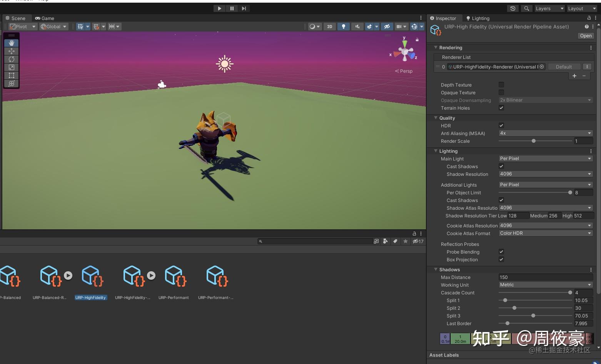Image resolution: width=601 pixels, height=364 pixels.
Task: Click the Default button in Renderer List
Action: tap(564, 67)
